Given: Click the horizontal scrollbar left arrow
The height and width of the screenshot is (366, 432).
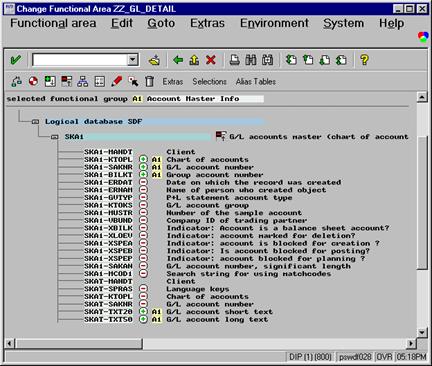Looking at the screenshot, I should 10,343.
